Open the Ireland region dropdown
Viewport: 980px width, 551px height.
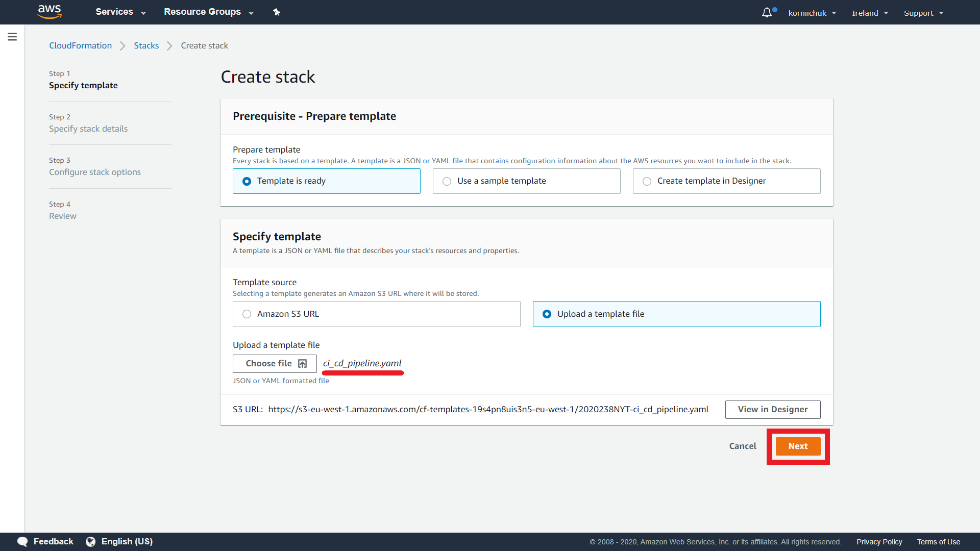click(870, 13)
